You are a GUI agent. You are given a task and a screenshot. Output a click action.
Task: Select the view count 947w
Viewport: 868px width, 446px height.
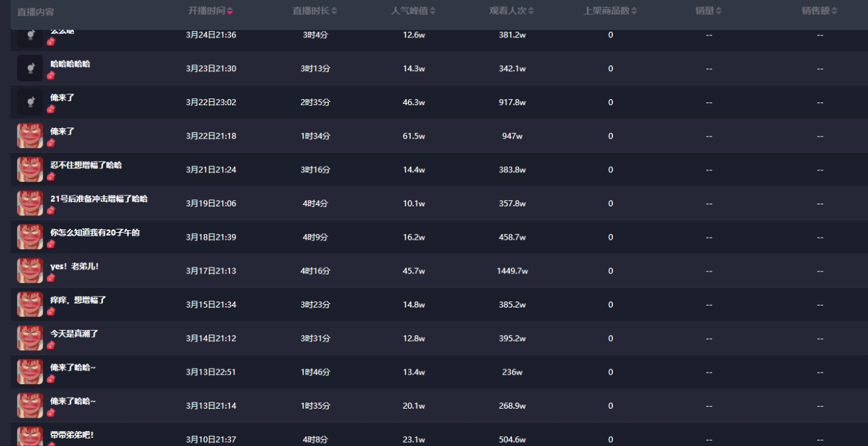pos(512,136)
